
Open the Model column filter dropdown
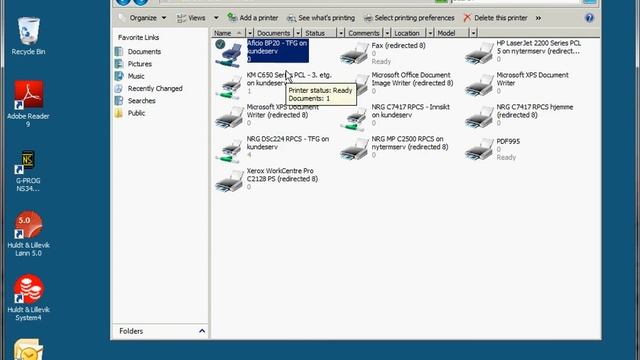(x=473, y=33)
